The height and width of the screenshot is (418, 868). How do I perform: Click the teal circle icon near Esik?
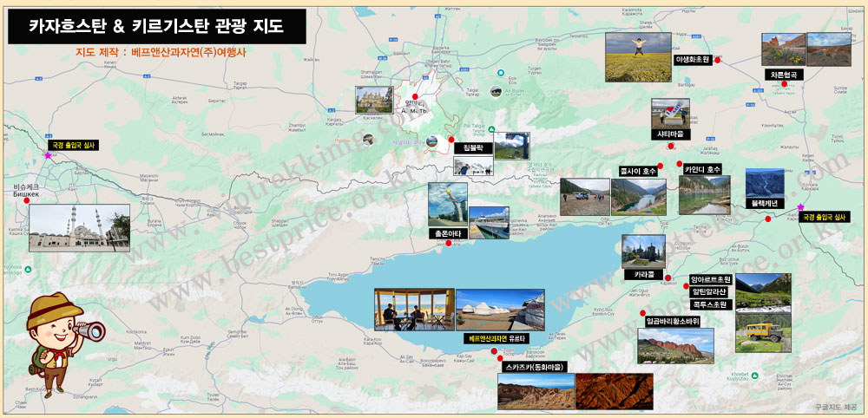point(501,73)
